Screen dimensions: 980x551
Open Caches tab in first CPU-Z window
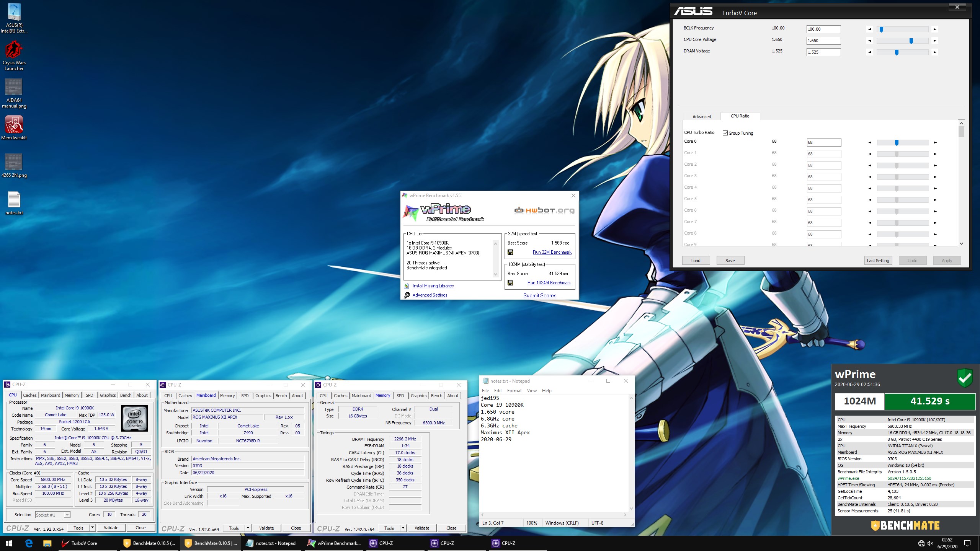coord(29,395)
